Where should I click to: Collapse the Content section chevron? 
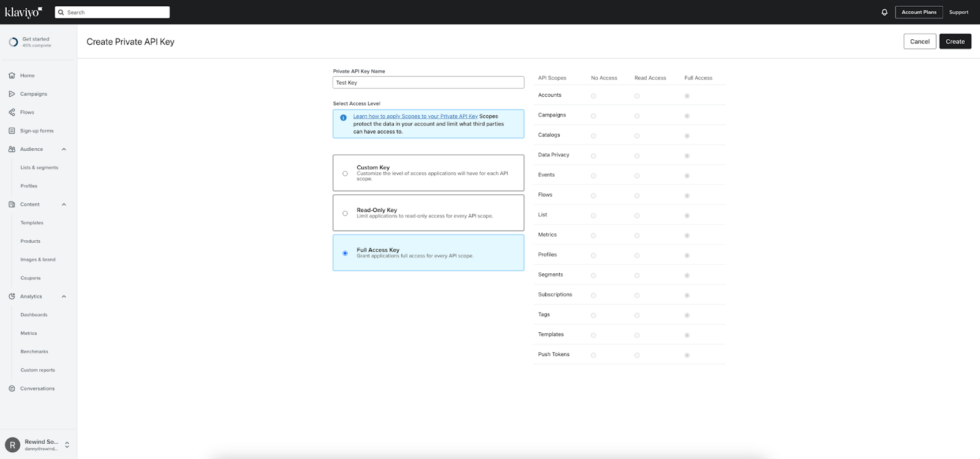(64, 204)
